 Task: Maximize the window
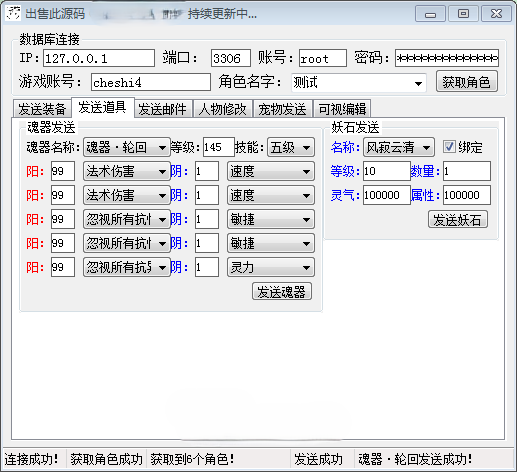click(x=463, y=14)
